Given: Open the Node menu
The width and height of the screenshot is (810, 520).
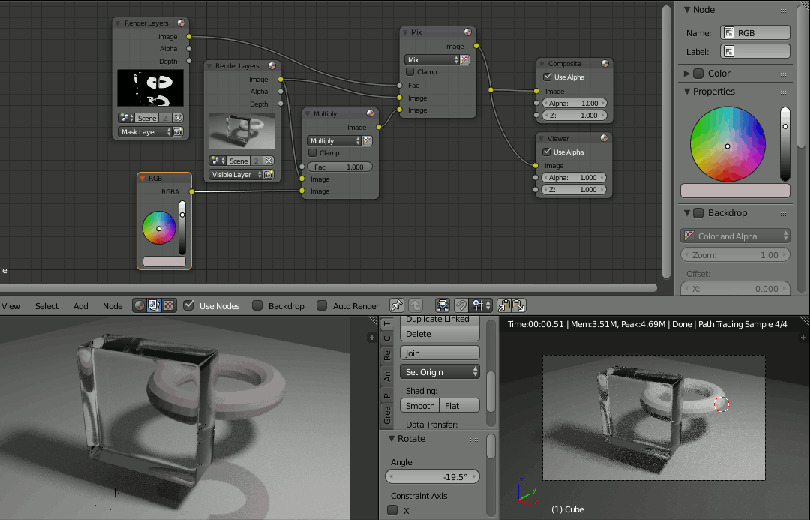Looking at the screenshot, I should pos(113,306).
